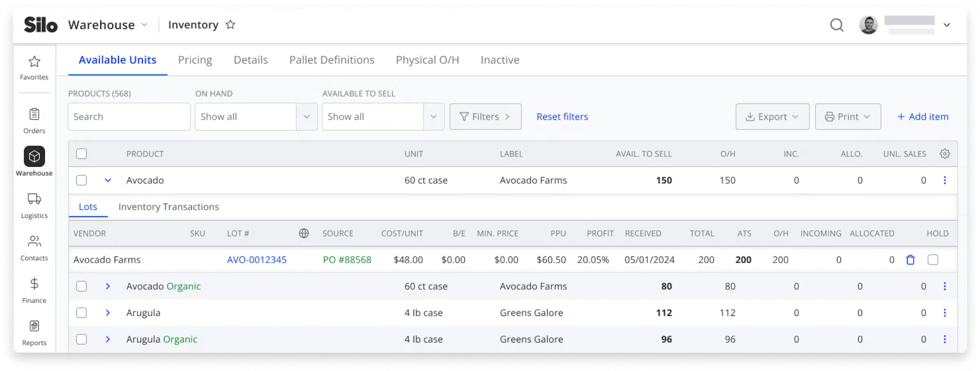Click the products Search field
Image resolution: width=980 pixels, height=371 pixels.
click(x=129, y=117)
